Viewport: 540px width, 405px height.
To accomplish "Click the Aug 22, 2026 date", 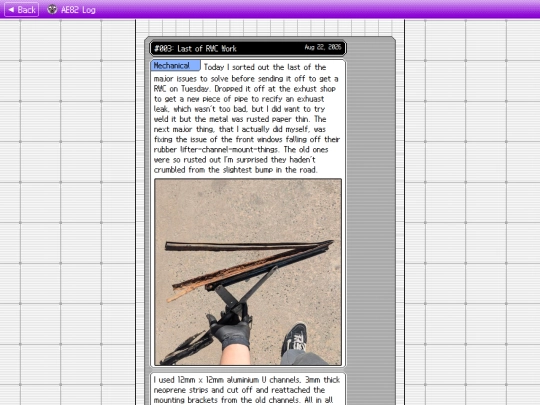I will click(323, 47).
